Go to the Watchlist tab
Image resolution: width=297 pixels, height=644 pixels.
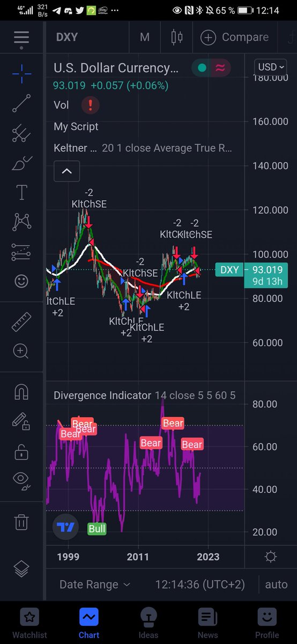29,623
